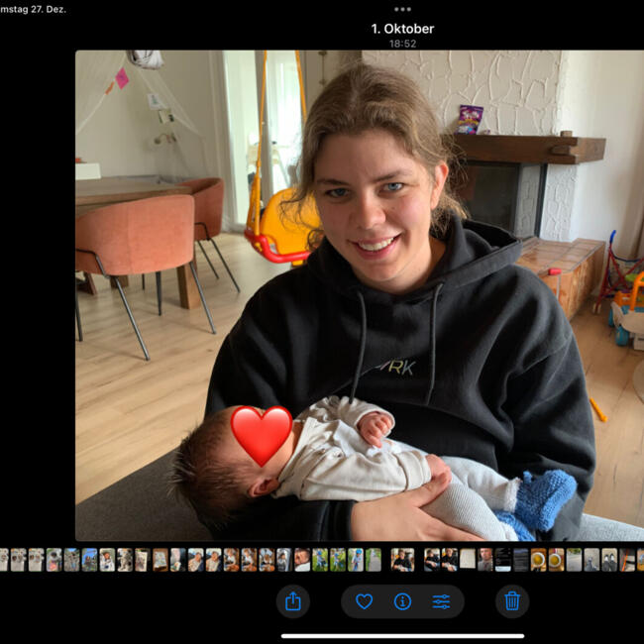Select the first coffee cup thumbnail
The image size is (644, 644).
538,560
